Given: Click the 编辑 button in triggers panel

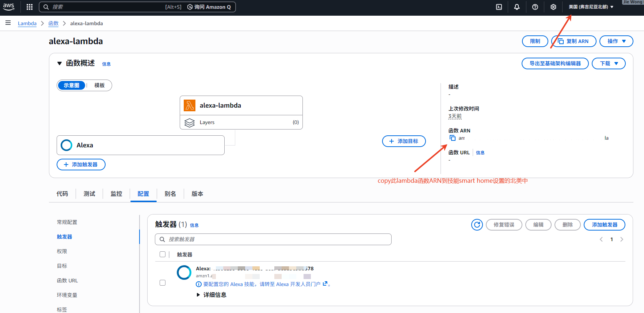Looking at the screenshot, I should tap(538, 225).
